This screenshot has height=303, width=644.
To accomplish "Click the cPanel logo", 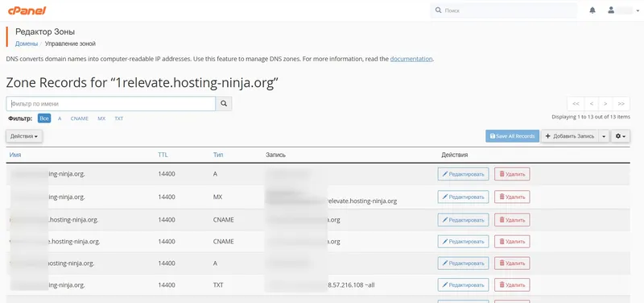I will pos(27,10).
